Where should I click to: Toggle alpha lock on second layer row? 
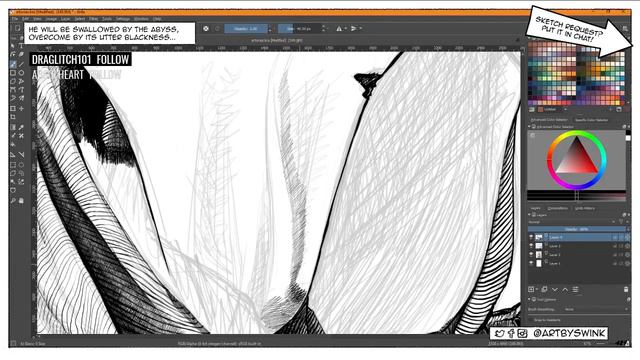(x=627, y=246)
